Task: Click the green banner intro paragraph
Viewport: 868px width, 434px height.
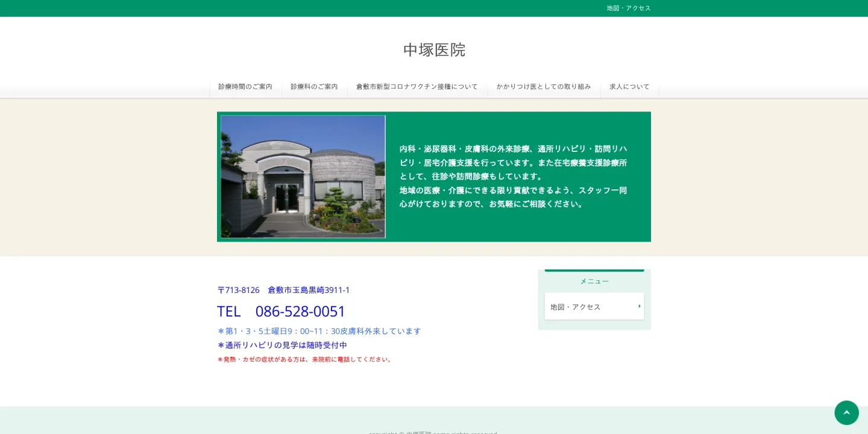Action: (x=514, y=176)
